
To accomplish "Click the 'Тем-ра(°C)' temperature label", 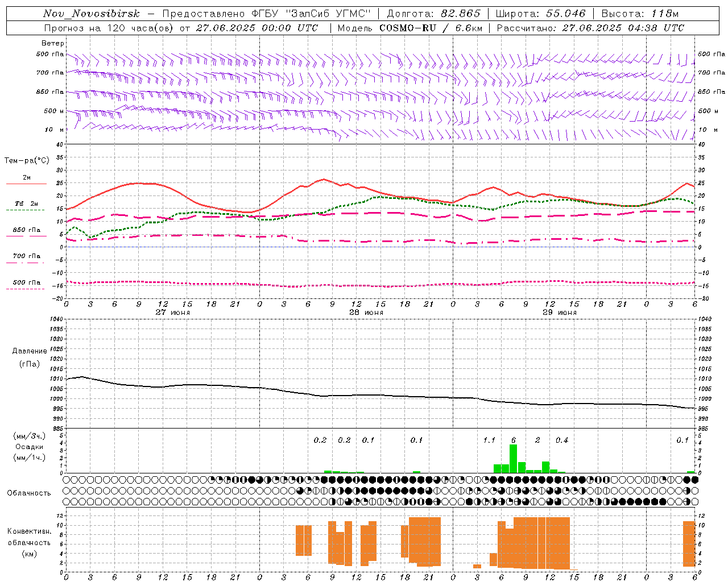I will pos(27,161).
